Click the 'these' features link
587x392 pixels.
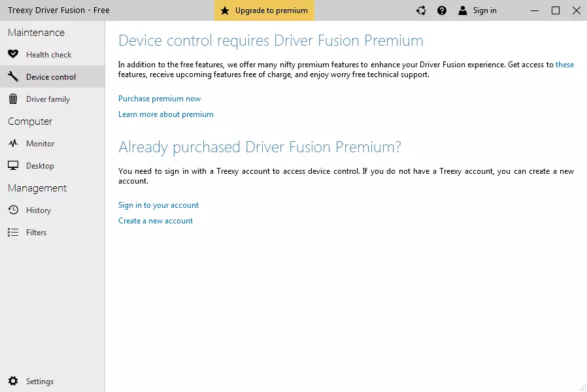565,65
